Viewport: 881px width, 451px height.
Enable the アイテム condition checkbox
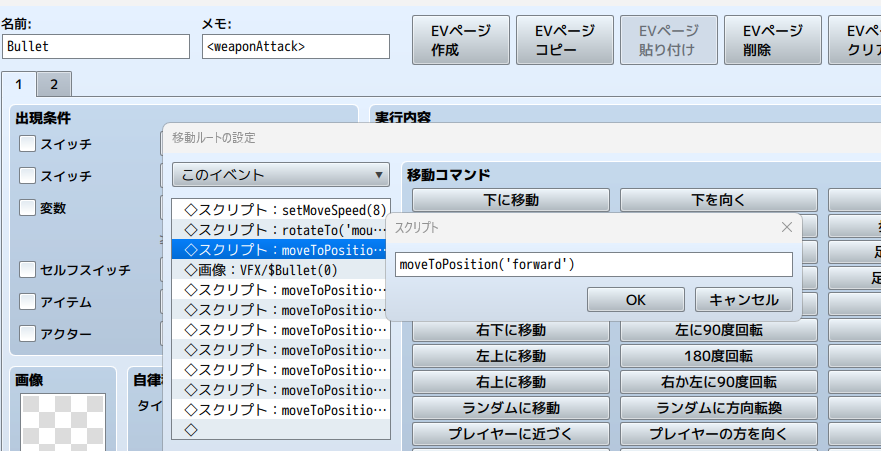coord(28,302)
